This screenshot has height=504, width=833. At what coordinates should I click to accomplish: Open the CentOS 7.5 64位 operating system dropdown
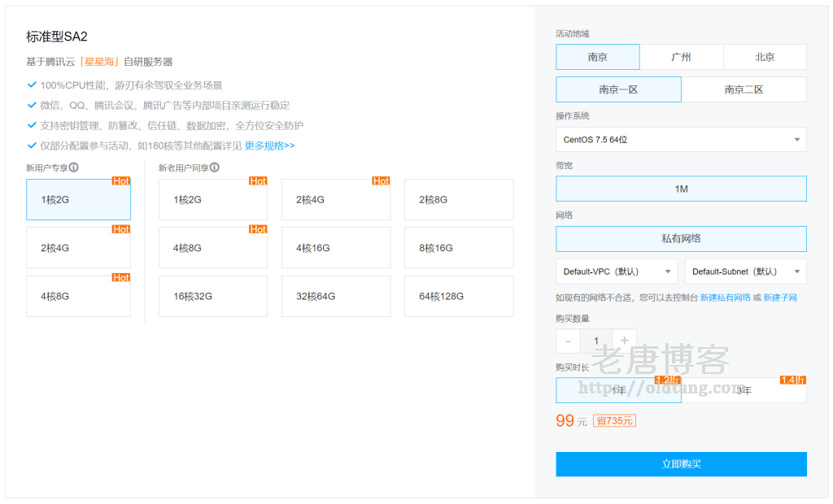(681, 140)
